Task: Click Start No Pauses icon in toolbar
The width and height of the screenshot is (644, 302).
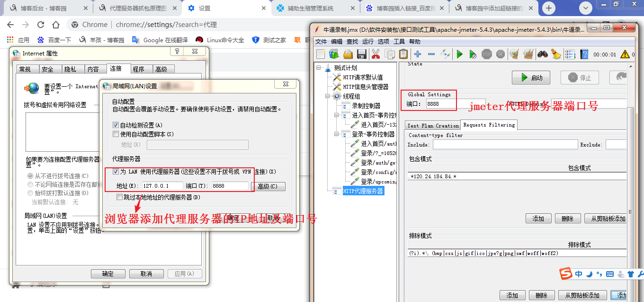Action: (473, 54)
